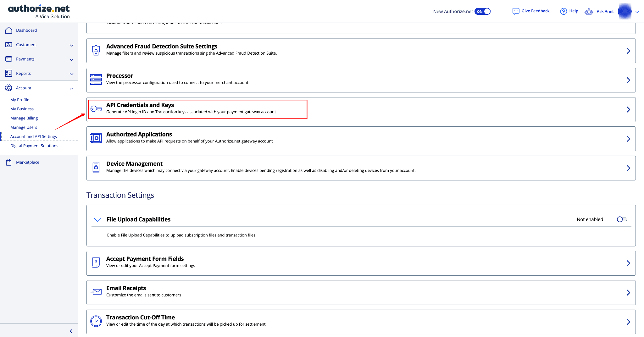Open Authorized Applications via right chevron
This screenshot has width=644, height=337.
tap(628, 139)
